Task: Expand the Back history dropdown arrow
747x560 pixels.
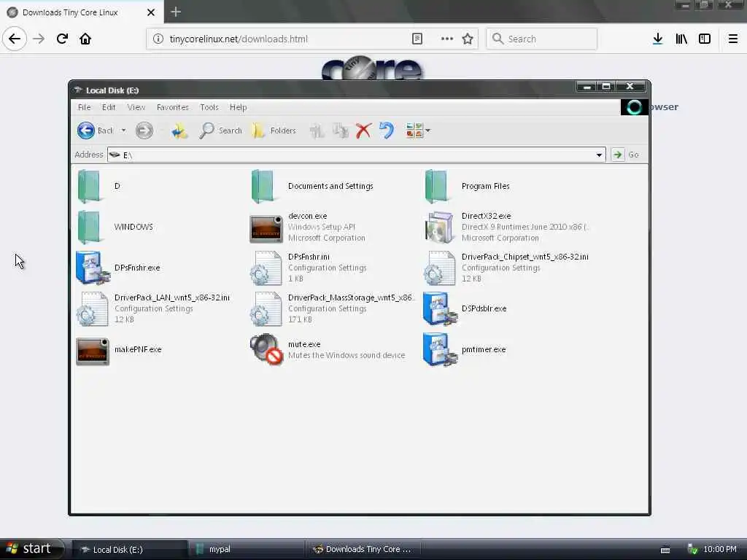Action: point(123,131)
